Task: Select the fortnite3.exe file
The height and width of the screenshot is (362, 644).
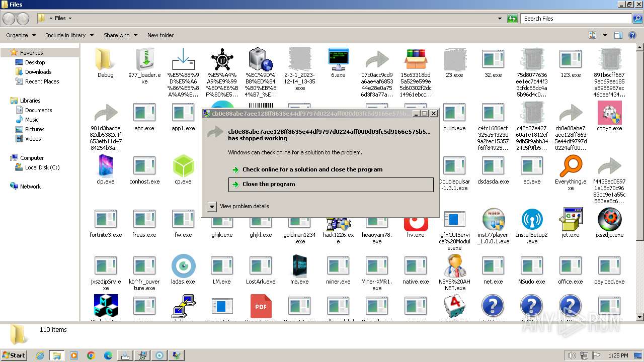Action: click(x=106, y=219)
